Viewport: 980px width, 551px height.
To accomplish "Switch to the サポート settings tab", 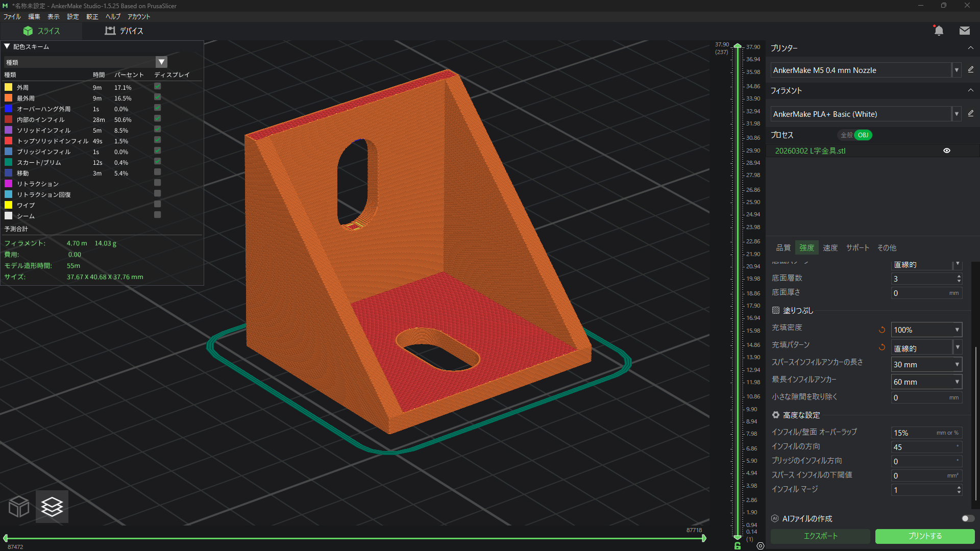I will pyautogui.click(x=857, y=248).
